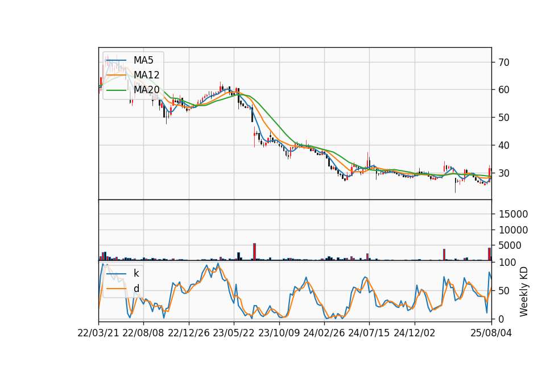Click the MA5 legend label
Viewport: 546px width, 392px height.
pos(143,60)
